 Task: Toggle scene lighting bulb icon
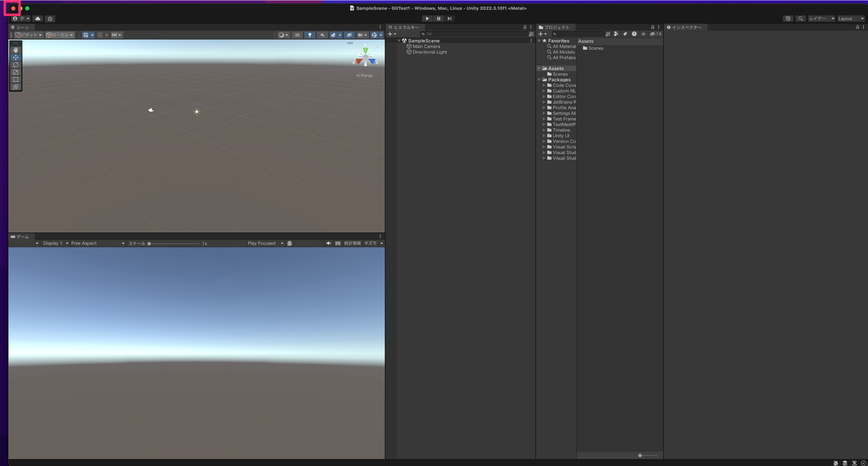click(x=310, y=35)
